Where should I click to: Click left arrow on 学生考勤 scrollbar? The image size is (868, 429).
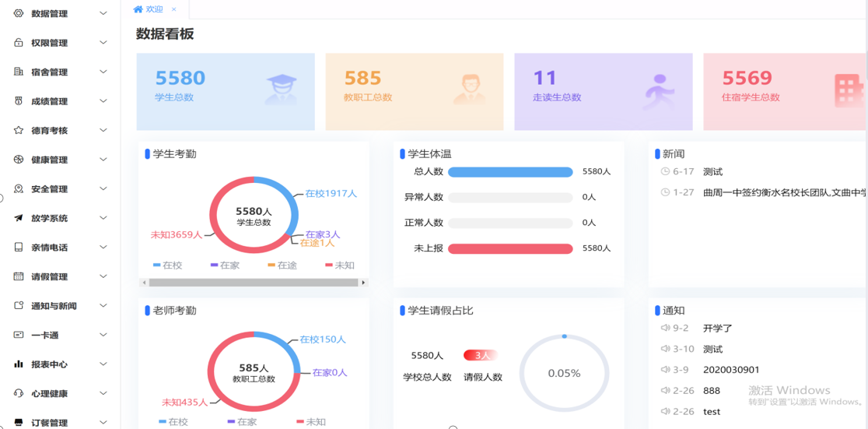click(x=144, y=283)
